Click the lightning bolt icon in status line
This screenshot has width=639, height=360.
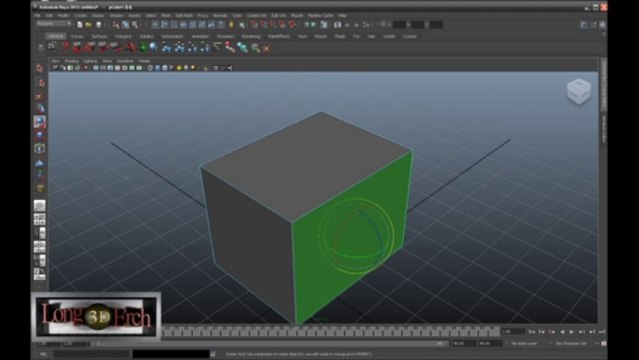click(x=231, y=25)
